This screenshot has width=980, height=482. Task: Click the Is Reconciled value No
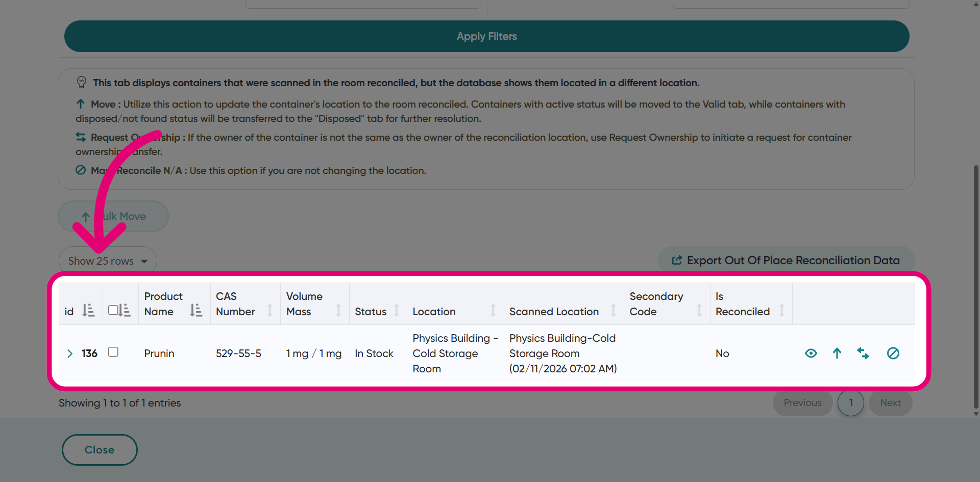coord(722,353)
